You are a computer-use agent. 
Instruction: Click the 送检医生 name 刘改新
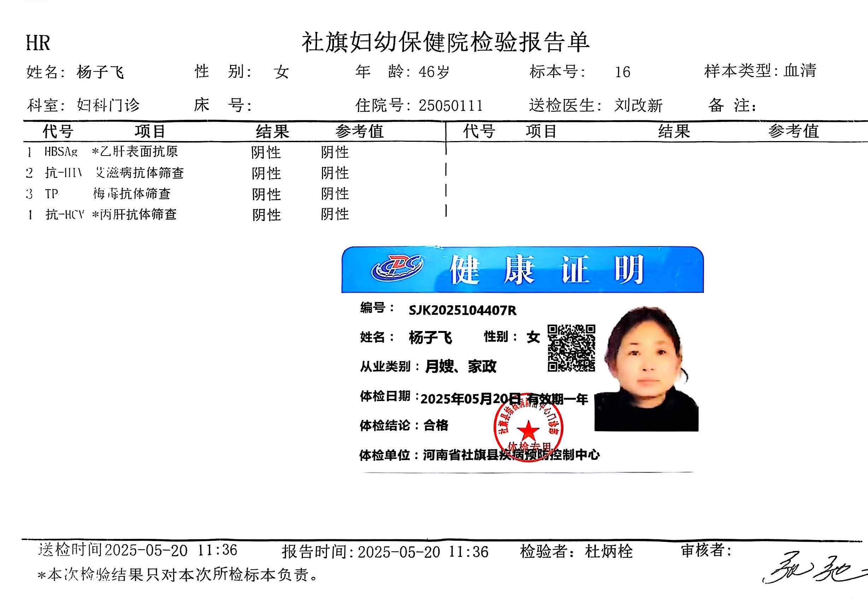[638, 105]
